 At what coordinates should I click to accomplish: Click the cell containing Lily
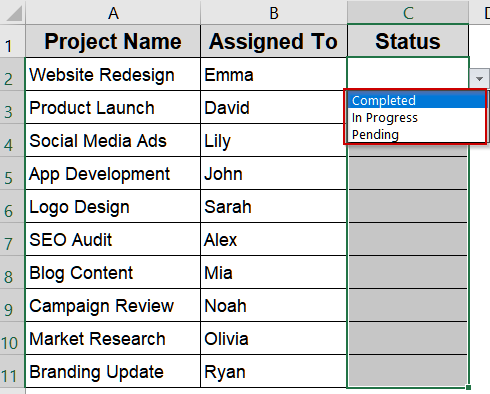274,140
